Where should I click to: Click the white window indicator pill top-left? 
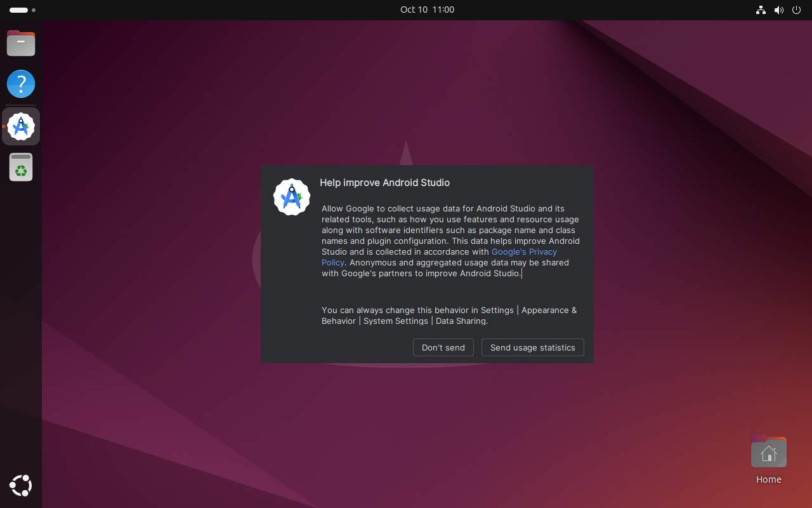(x=17, y=10)
